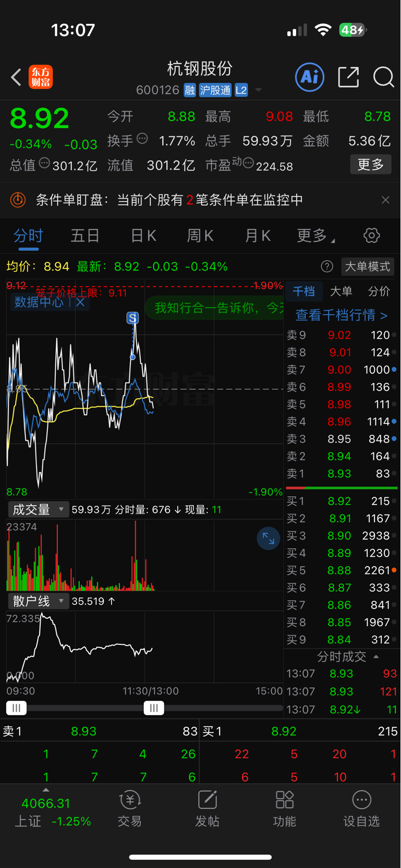401x868 pixels.
Task: Tap the 买8 8.85 order row
Action: 342,622
